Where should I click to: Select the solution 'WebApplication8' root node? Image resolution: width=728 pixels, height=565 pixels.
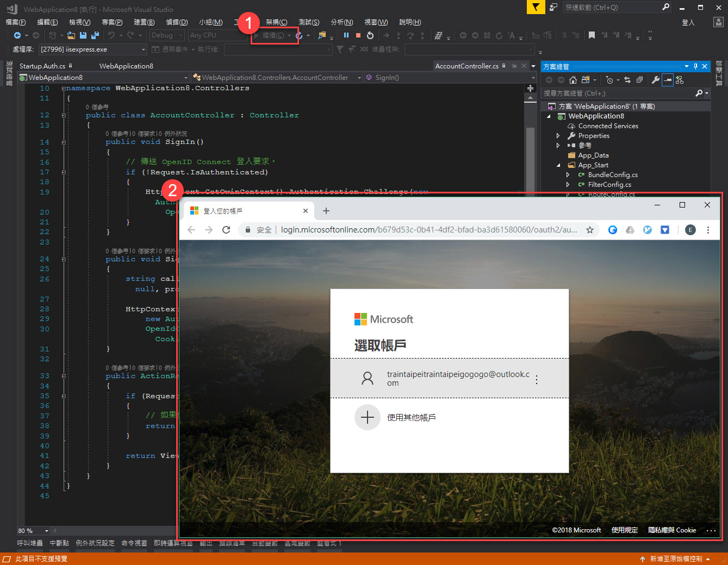(x=606, y=106)
